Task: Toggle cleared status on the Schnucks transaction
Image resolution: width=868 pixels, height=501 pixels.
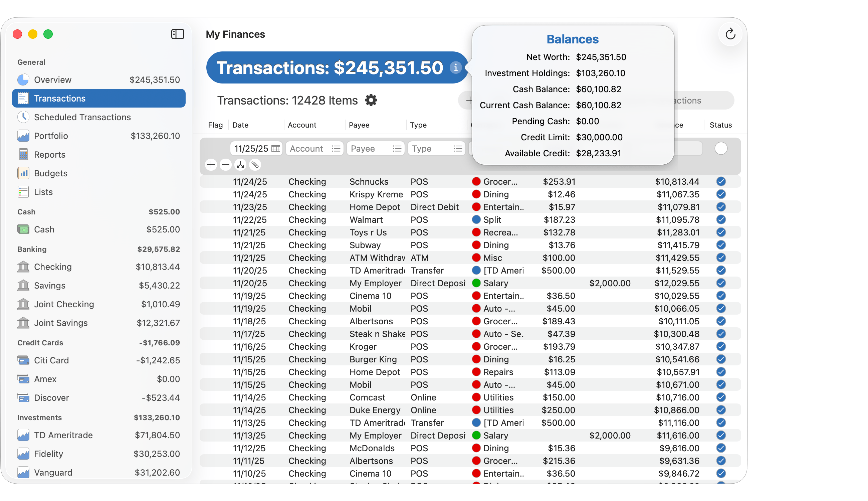Action: (721, 181)
